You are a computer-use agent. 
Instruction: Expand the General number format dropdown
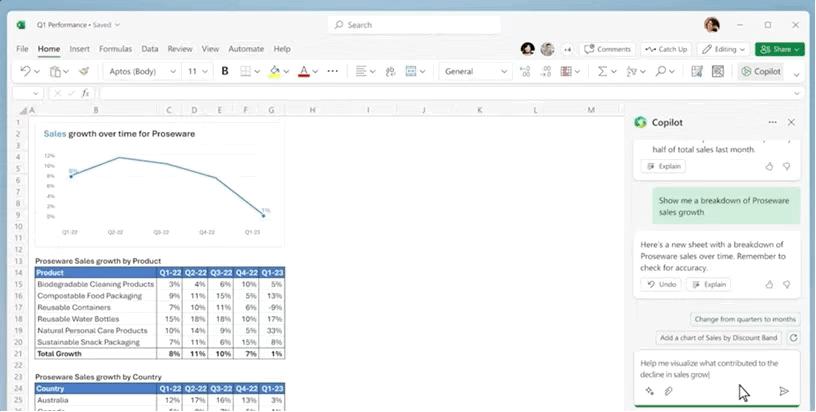click(x=476, y=71)
